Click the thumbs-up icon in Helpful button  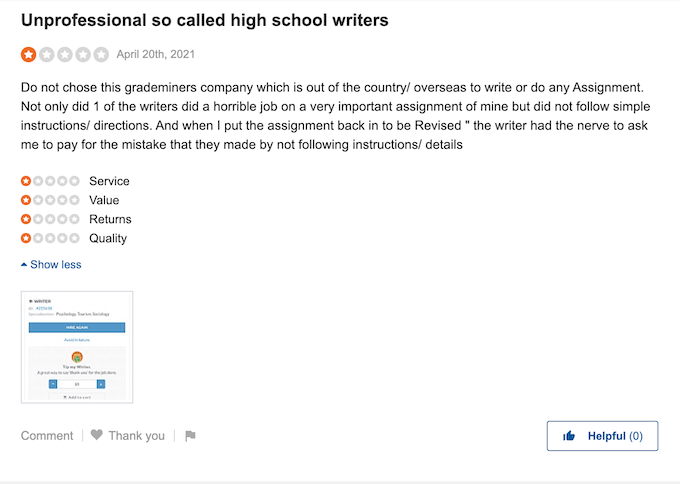pyautogui.click(x=569, y=435)
